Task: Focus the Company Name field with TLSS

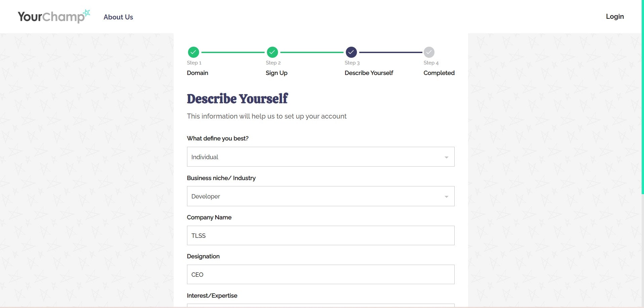Action: 321,235
